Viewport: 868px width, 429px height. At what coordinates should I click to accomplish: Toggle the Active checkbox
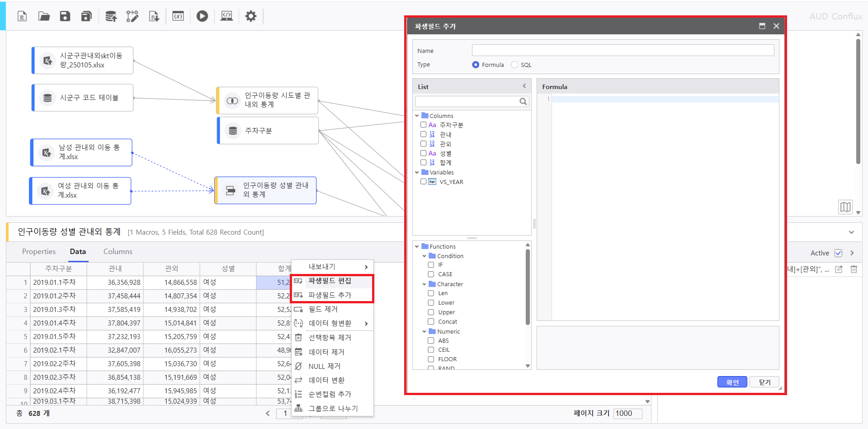pos(838,253)
